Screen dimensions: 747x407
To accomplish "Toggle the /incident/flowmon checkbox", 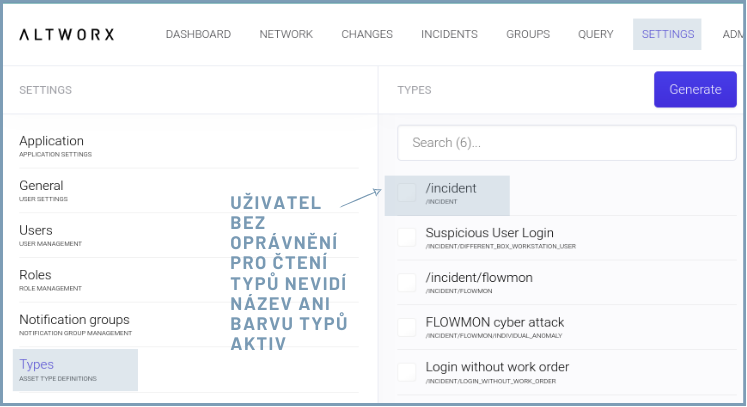I will tap(407, 283).
